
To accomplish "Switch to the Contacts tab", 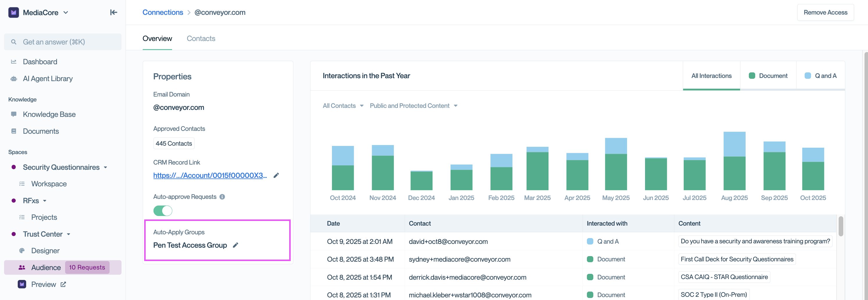I will click(201, 38).
